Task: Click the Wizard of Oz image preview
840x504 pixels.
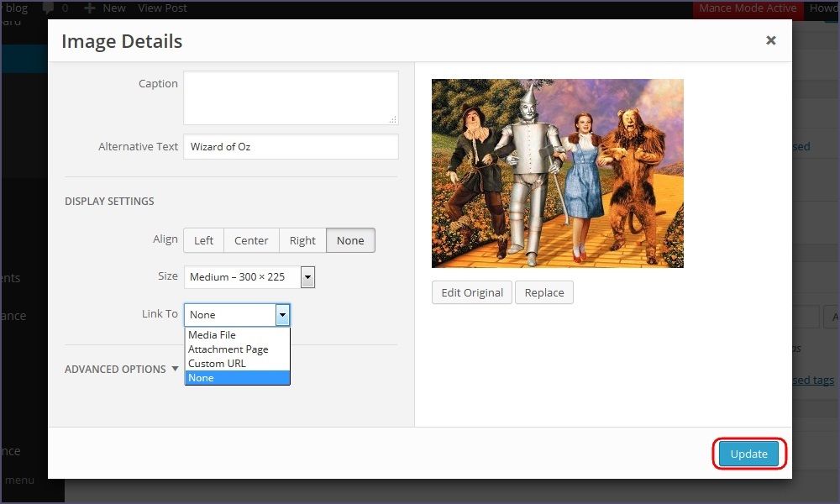Action: (x=557, y=173)
